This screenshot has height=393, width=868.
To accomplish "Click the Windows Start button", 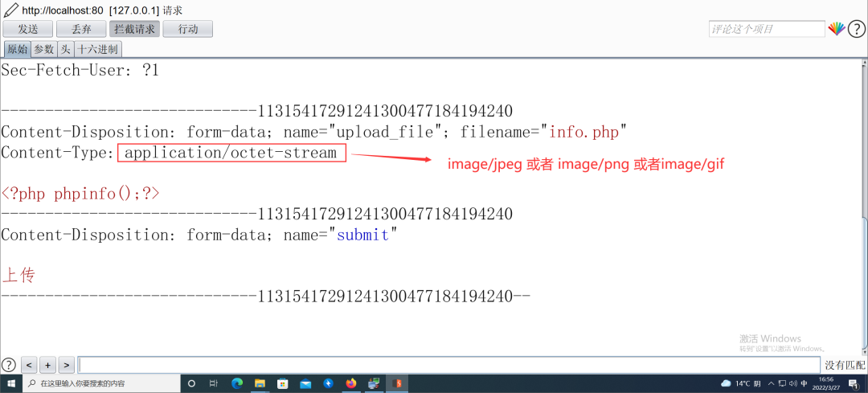I will (x=11, y=383).
